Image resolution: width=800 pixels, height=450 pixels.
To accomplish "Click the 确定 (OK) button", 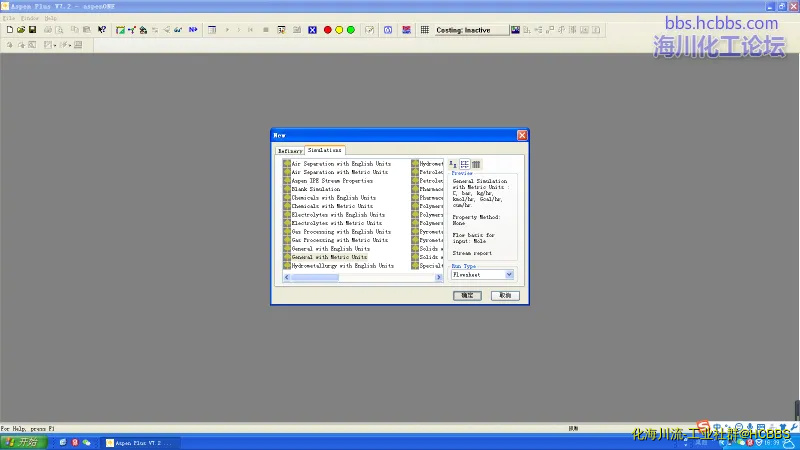I will pyautogui.click(x=467, y=296).
